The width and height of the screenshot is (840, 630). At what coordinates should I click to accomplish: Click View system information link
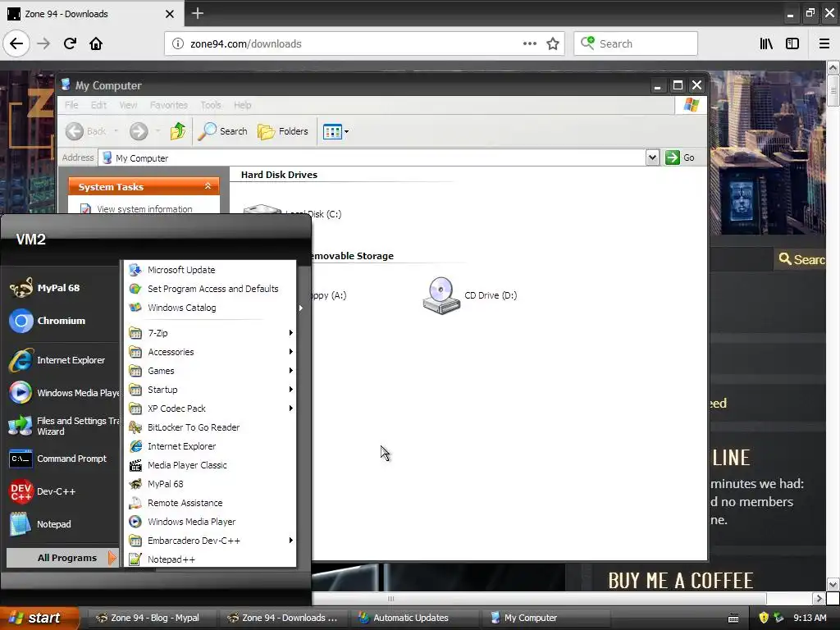pos(144,209)
